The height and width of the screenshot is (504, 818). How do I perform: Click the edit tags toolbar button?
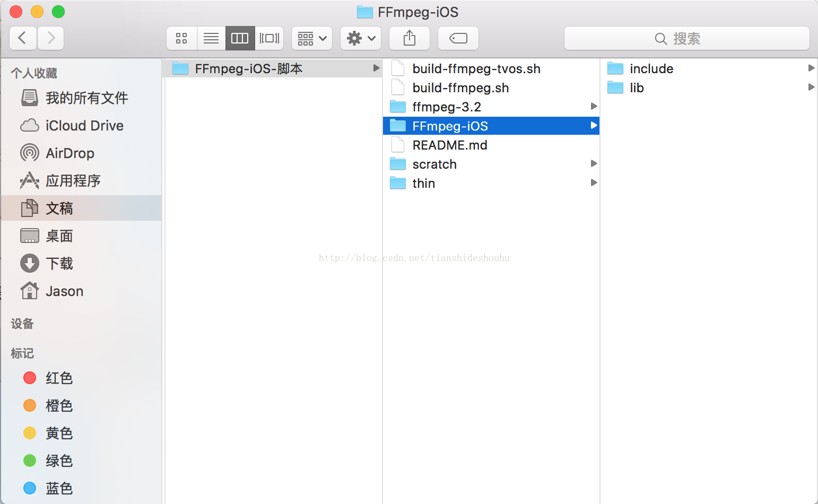[x=458, y=38]
